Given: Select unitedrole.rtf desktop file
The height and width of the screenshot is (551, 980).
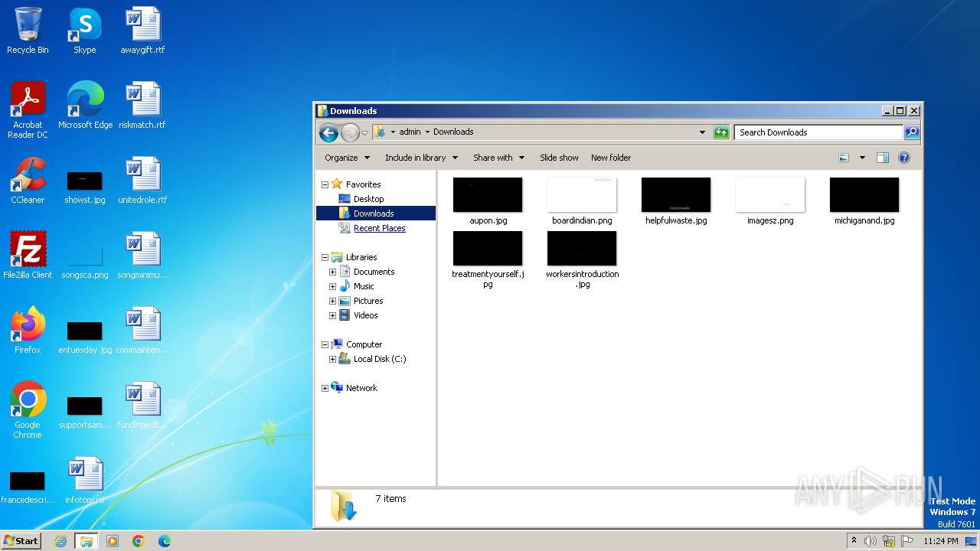Looking at the screenshot, I should coord(142,181).
